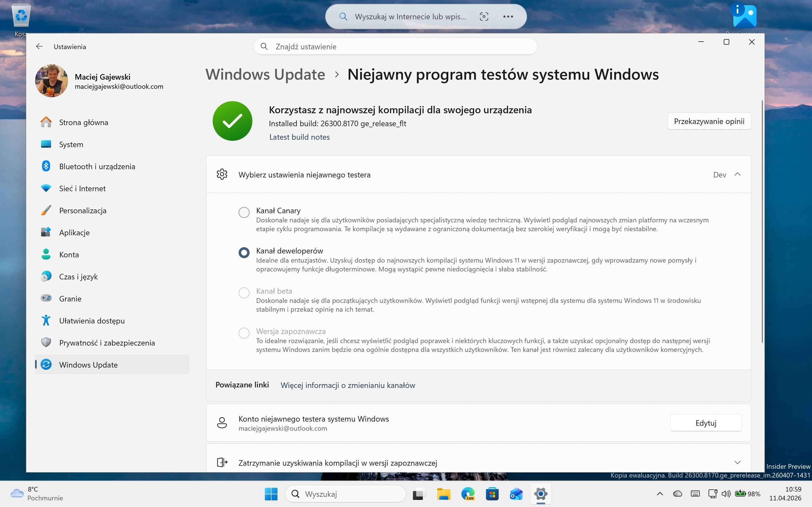Go to Sieć i Internet settings
The height and width of the screenshot is (507, 812).
coord(82,188)
